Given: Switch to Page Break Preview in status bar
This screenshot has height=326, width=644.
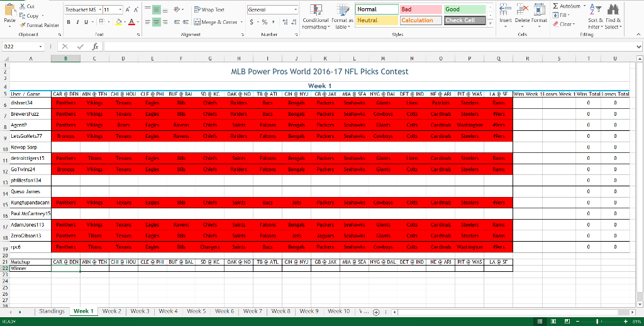Looking at the screenshot, I should [x=567, y=321].
